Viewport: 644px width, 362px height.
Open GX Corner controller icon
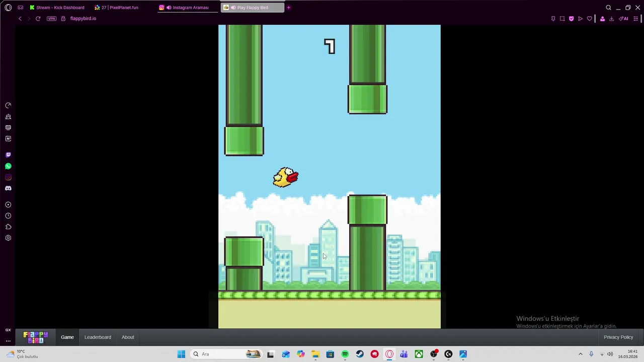[21, 8]
